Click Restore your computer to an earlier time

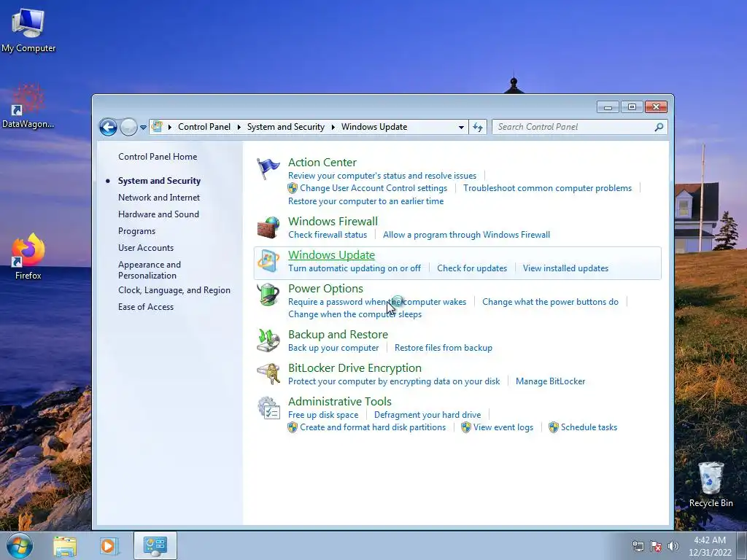(x=366, y=201)
